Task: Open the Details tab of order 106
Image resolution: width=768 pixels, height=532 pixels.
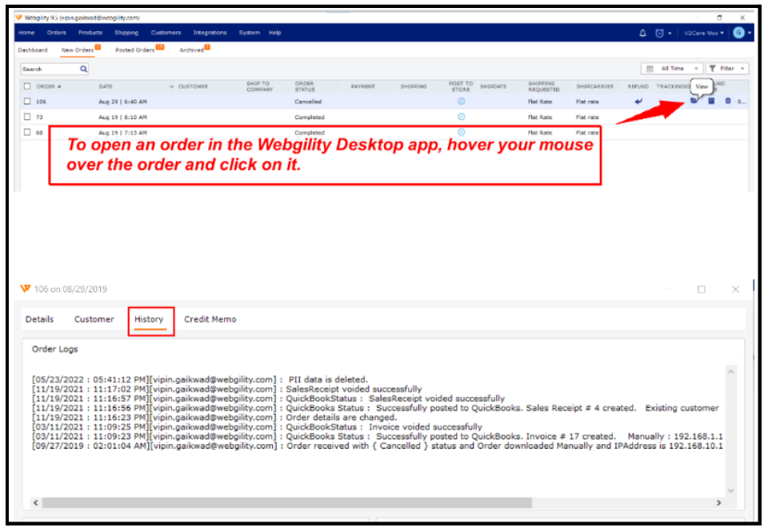Action: coord(39,319)
